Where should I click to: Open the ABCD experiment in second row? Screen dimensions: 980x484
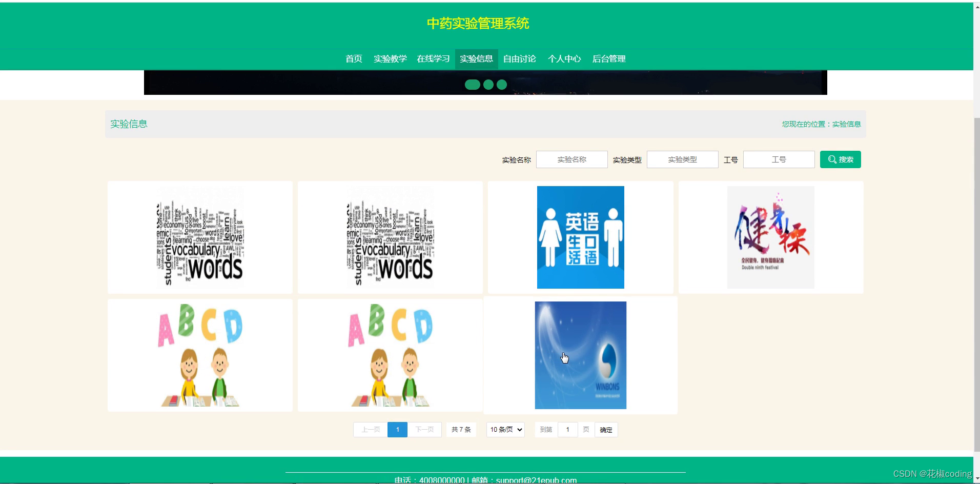[x=199, y=355]
